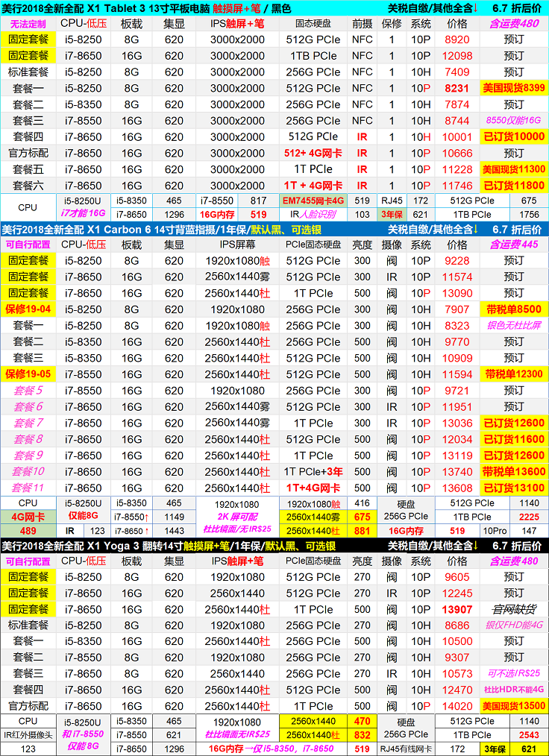Select the note 杜比HDR不能4G
The image size is (549, 756).
coord(514,690)
